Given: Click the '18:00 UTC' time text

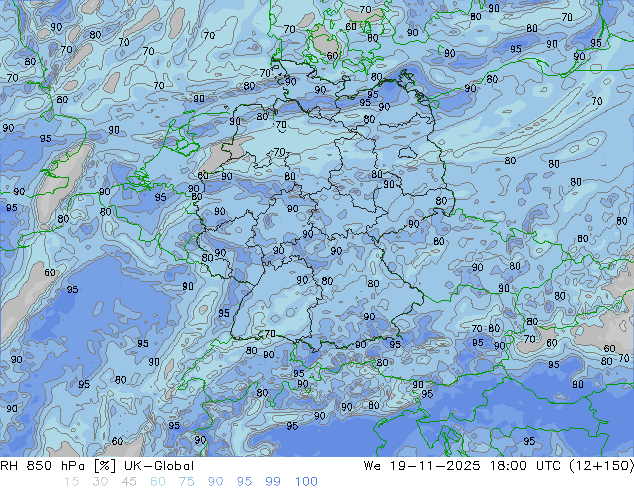Looking at the screenshot, I should [x=525, y=466].
